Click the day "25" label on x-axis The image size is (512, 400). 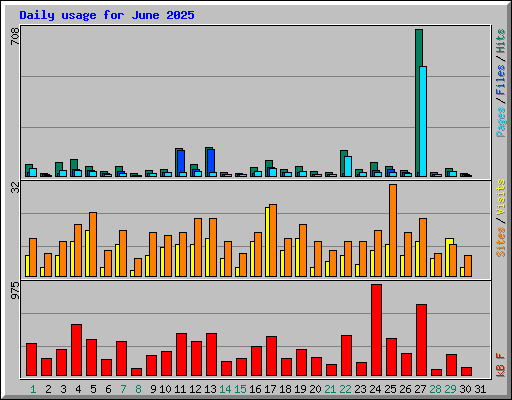pos(390,389)
